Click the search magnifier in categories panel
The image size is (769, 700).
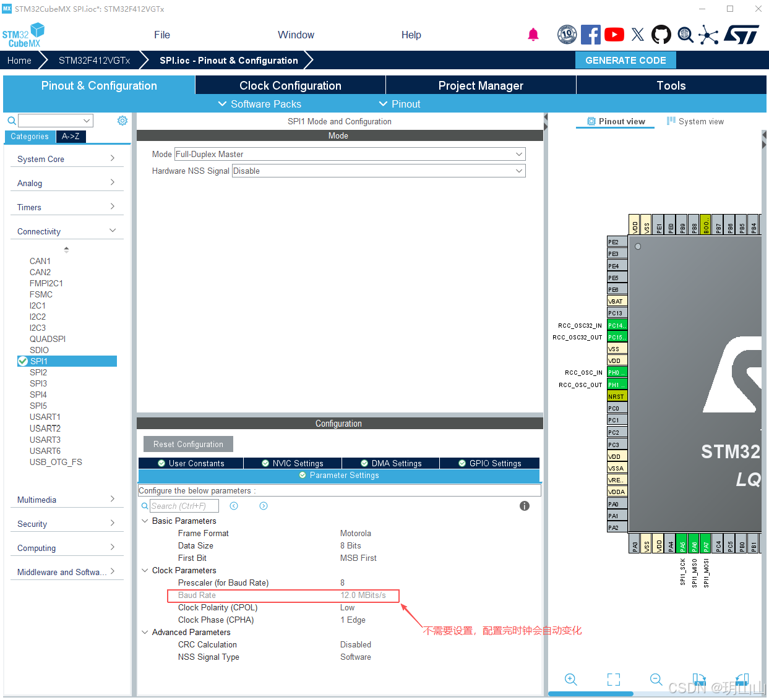pyautogui.click(x=11, y=121)
